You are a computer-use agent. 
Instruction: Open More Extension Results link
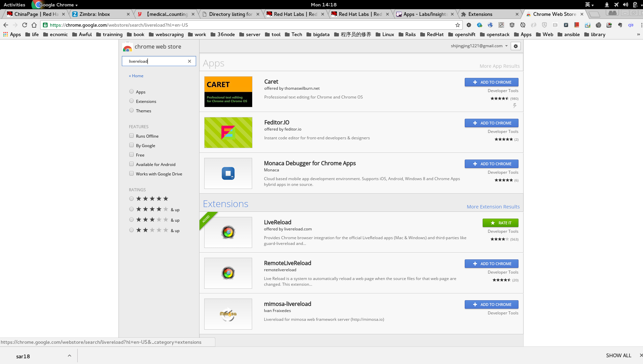coord(493,207)
